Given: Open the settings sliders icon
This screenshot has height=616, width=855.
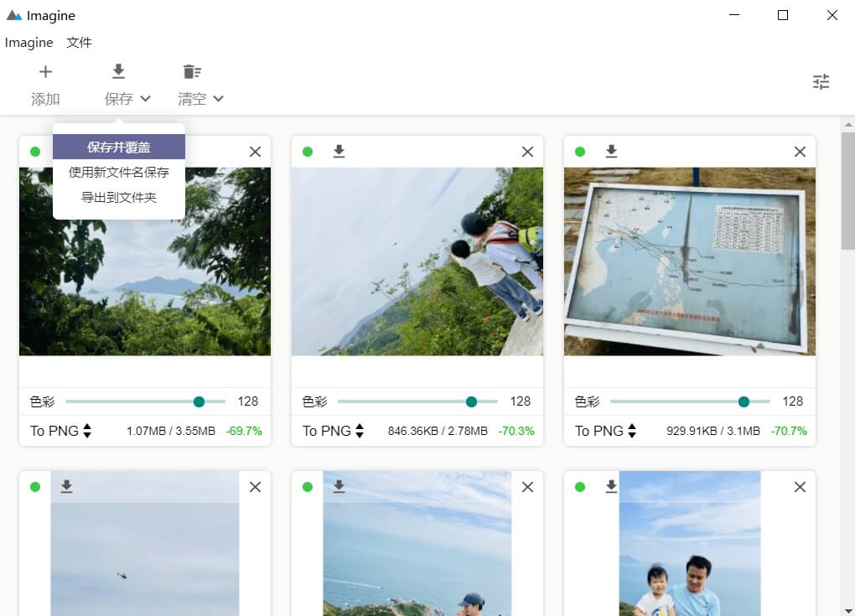Looking at the screenshot, I should click(x=821, y=82).
